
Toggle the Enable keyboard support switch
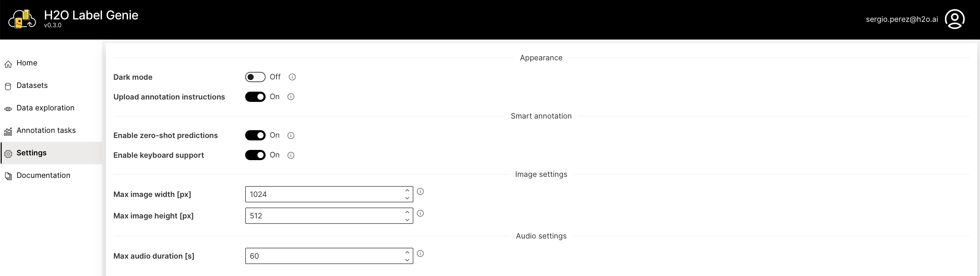tap(255, 155)
